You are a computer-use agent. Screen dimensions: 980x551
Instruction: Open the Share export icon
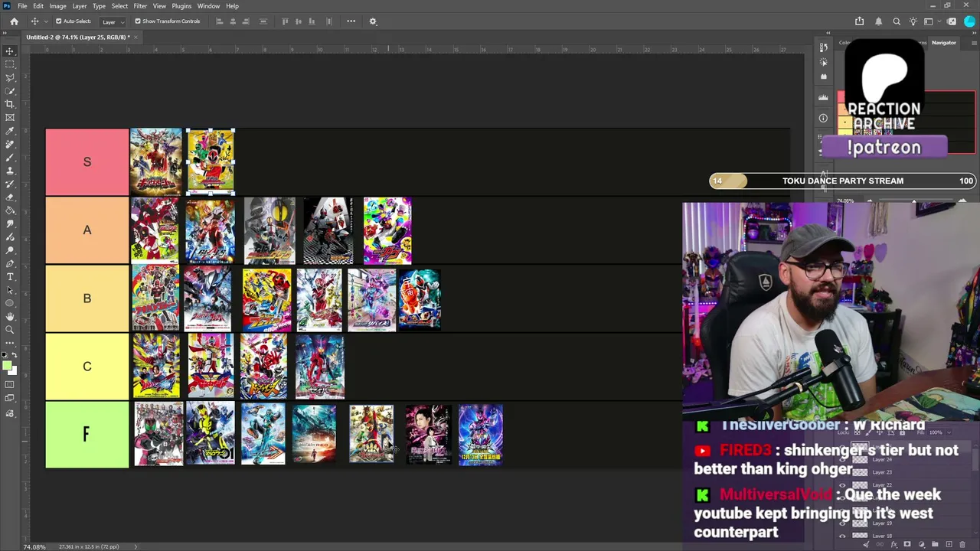(859, 21)
